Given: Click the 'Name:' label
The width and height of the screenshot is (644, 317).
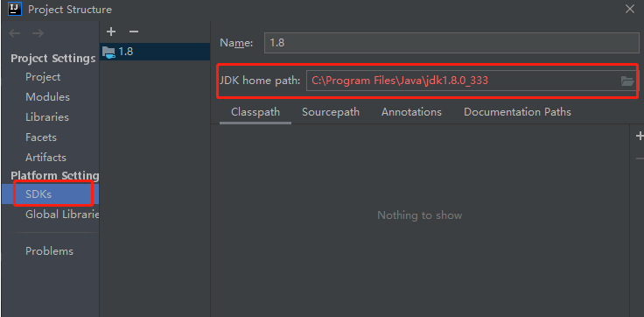Looking at the screenshot, I should (x=236, y=43).
